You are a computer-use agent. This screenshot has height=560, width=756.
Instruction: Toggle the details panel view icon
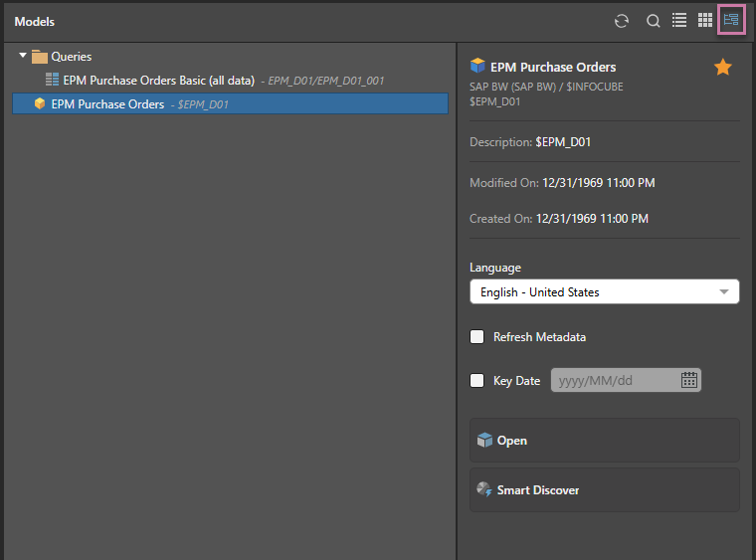pos(732,20)
